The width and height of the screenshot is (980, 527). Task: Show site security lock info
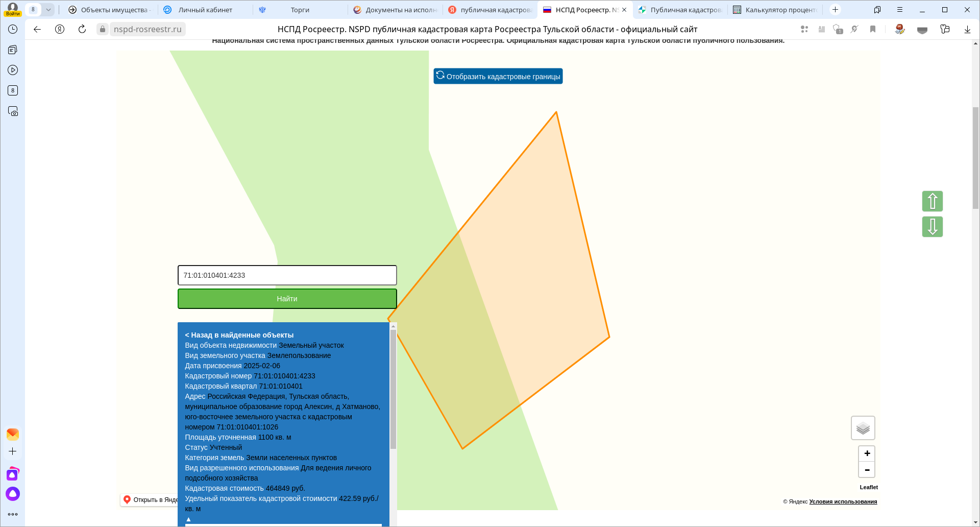click(x=103, y=29)
